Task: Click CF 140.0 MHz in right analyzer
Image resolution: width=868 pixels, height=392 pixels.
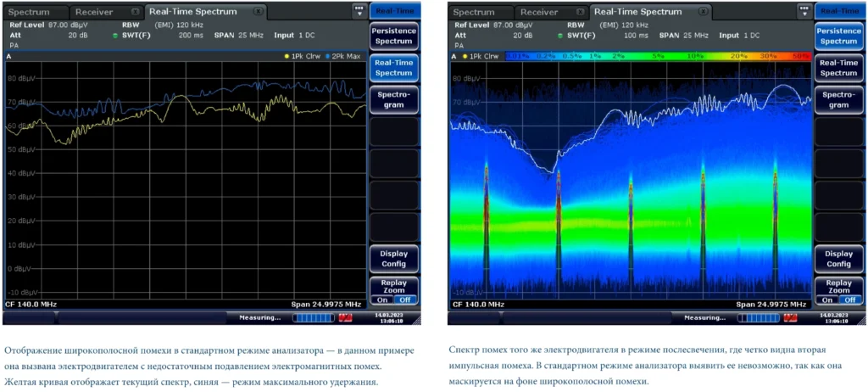Action: tap(478, 305)
